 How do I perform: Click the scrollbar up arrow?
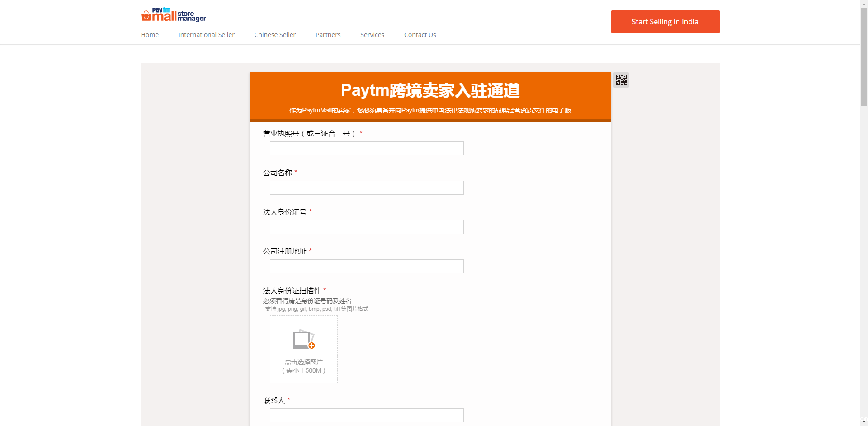click(x=864, y=3)
